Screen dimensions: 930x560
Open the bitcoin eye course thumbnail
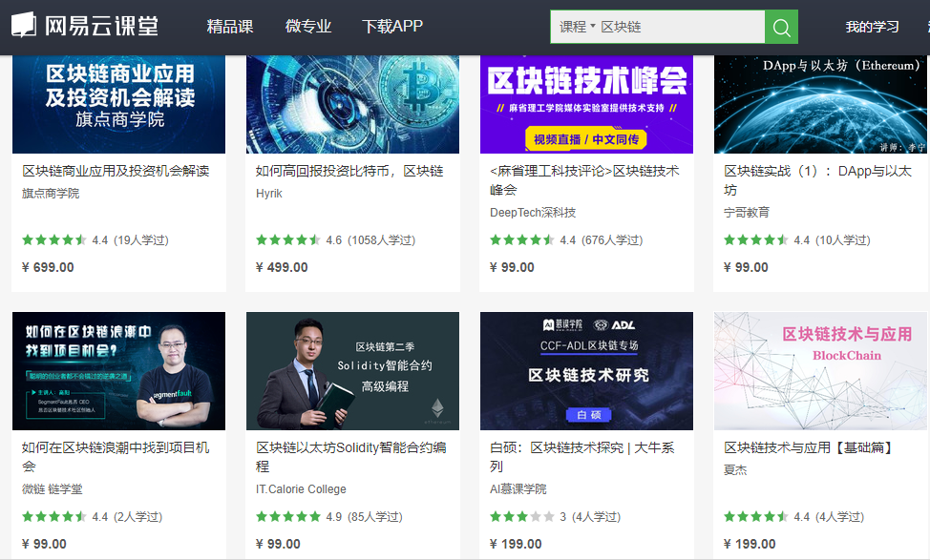pyautogui.click(x=352, y=104)
